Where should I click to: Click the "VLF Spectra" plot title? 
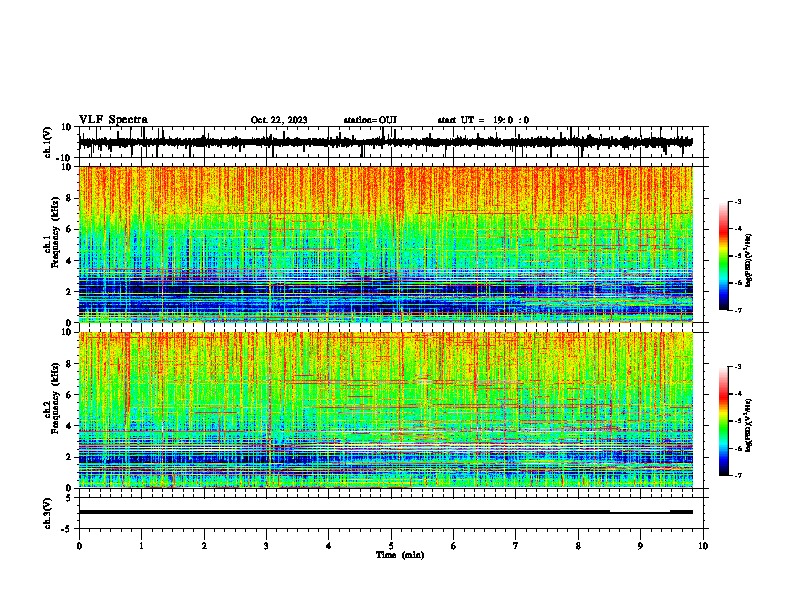[113, 120]
